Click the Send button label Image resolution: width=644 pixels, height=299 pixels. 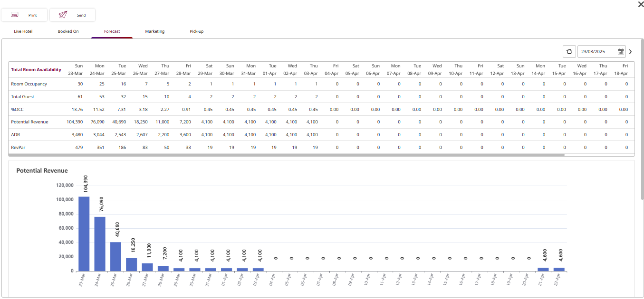pyautogui.click(x=81, y=15)
